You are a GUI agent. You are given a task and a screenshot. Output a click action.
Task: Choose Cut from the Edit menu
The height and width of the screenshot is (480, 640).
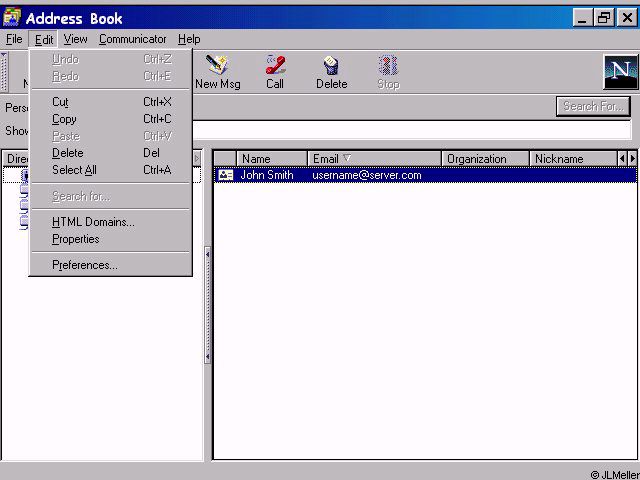110,102
